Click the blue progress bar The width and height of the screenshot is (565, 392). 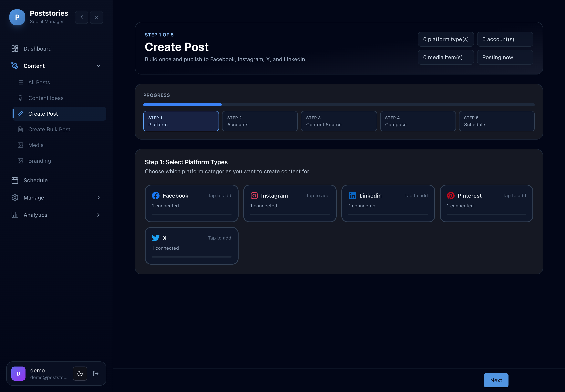coord(182,105)
